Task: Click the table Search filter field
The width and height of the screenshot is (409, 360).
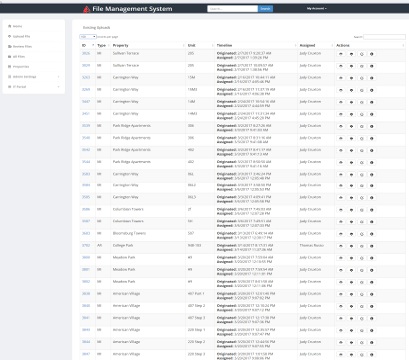Action: (x=384, y=37)
